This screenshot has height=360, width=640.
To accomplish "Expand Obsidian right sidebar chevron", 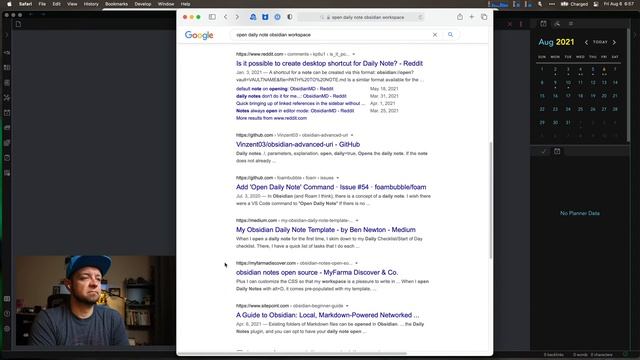I will click(x=635, y=35).
